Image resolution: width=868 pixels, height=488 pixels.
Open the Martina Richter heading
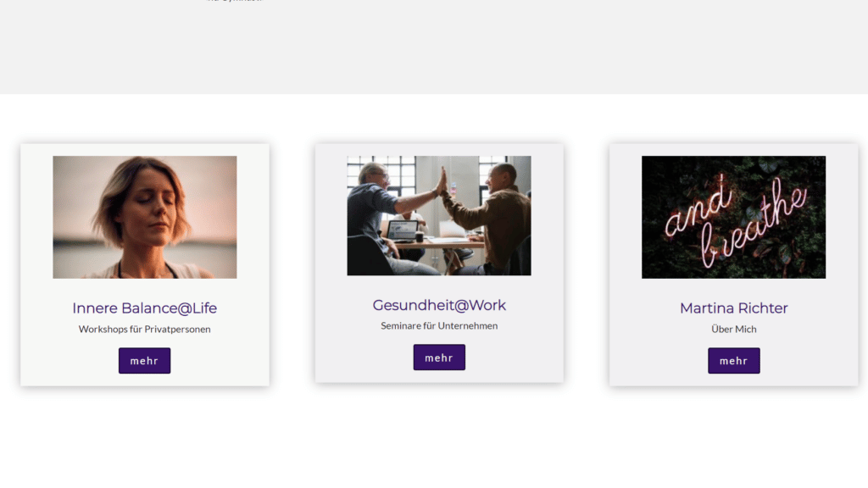733,308
